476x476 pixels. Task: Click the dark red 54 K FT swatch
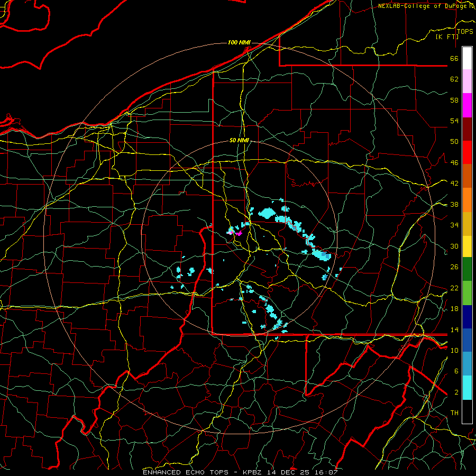(x=467, y=129)
